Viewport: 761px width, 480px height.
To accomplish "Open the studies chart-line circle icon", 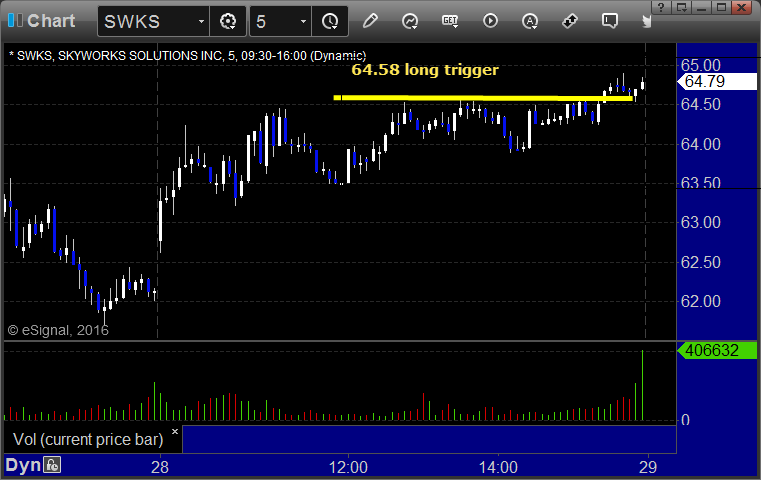I will pyautogui.click(x=410, y=21).
